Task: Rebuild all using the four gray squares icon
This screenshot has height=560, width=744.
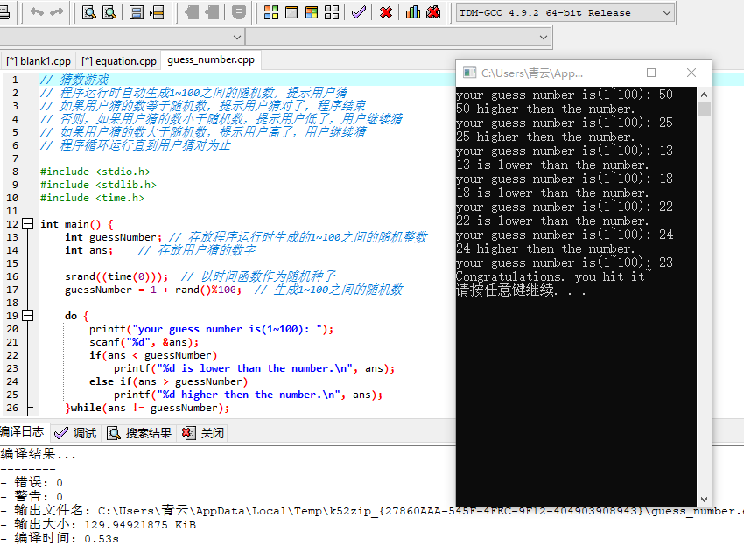Action: point(332,12)
